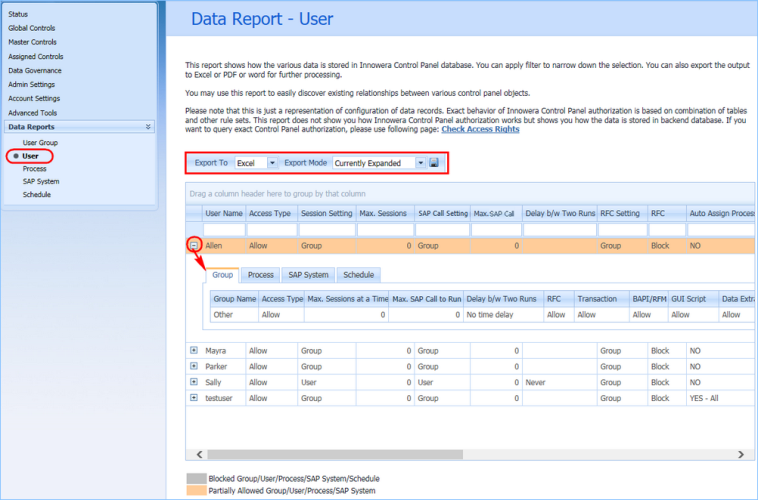
Task: Click scrollbar left arrow
Action: 199,454
